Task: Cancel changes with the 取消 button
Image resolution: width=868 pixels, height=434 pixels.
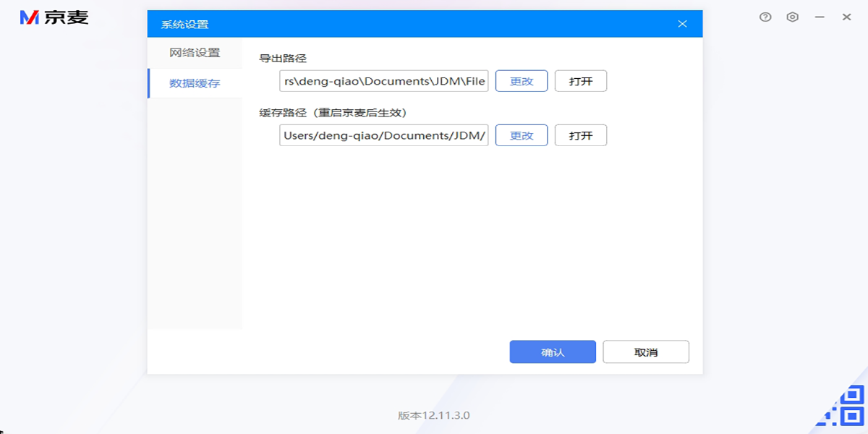Action: (x=646, y=352)
